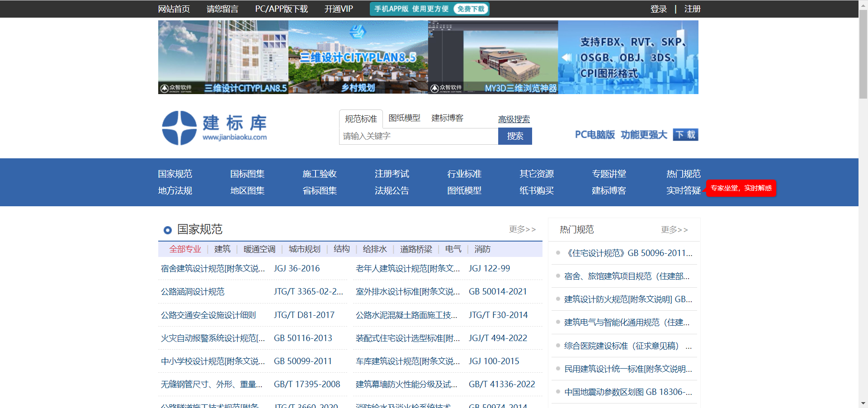Open 建筑电气与智能化通用规范 in sidebar
The height and width of the screenshot is (408, 868).
point(627,323)
